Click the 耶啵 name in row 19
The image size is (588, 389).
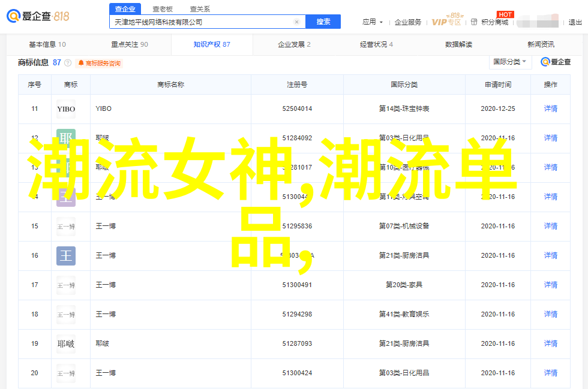click(x=103, y=343)
